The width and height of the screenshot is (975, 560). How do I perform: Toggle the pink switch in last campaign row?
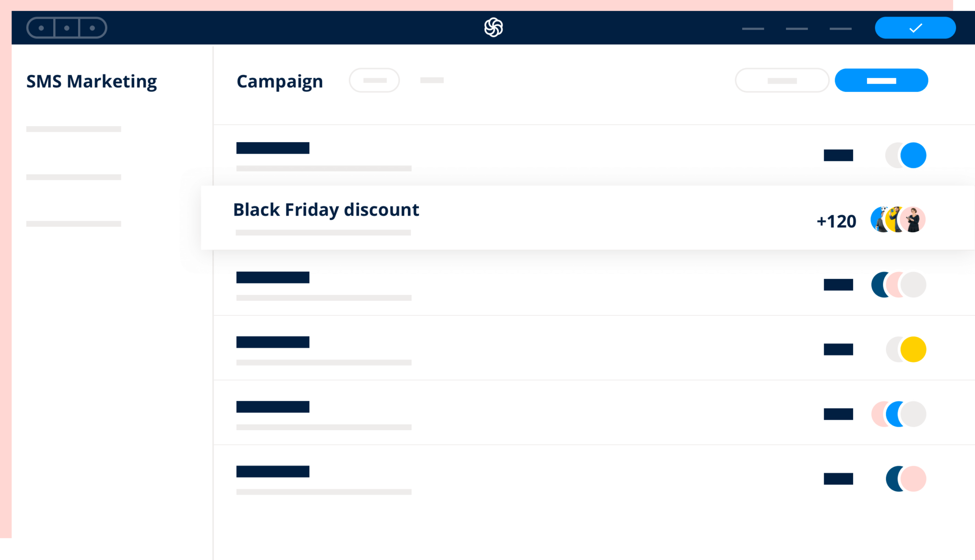pos(905,479)
